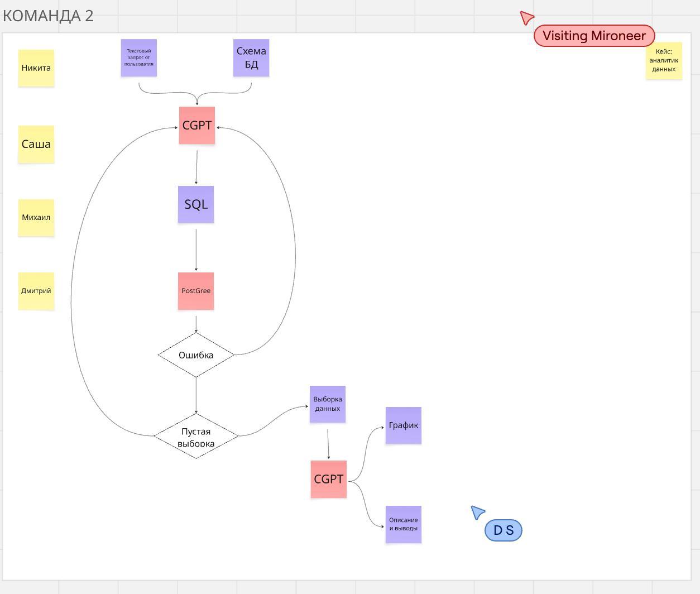Click the D S collaborator label
The height and width of the screenshot is (594, 700).
[504, 530]
